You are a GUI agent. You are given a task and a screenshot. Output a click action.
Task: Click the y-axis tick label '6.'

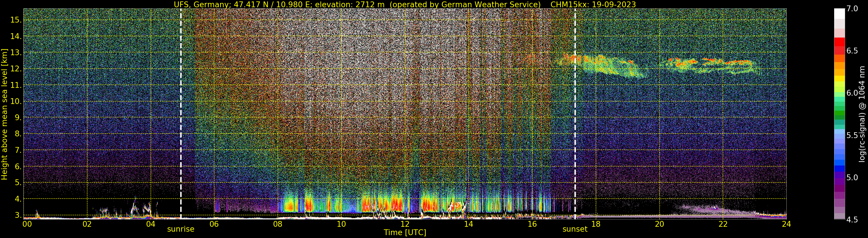[18, 166]
